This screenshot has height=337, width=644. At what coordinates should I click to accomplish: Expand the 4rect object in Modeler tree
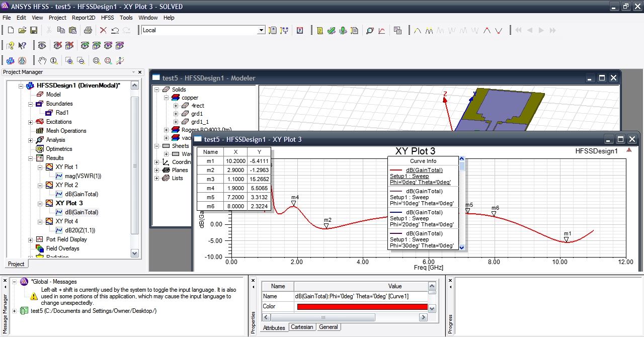176,106
